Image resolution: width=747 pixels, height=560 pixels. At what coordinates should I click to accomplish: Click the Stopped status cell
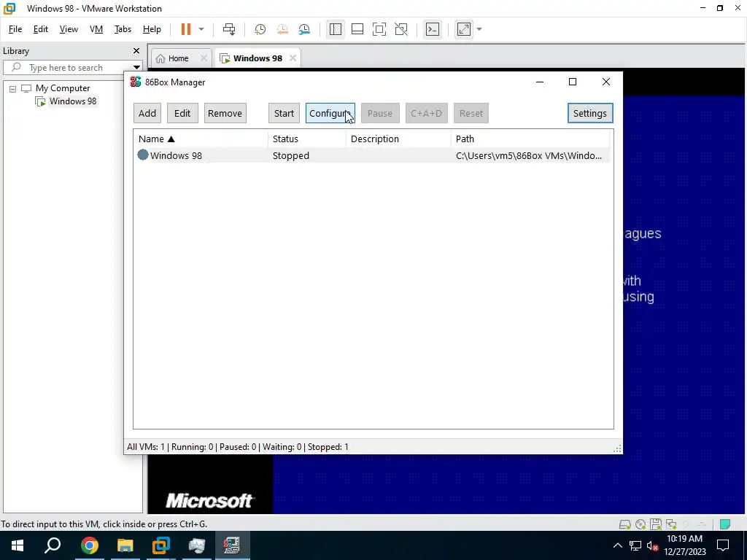291,156
